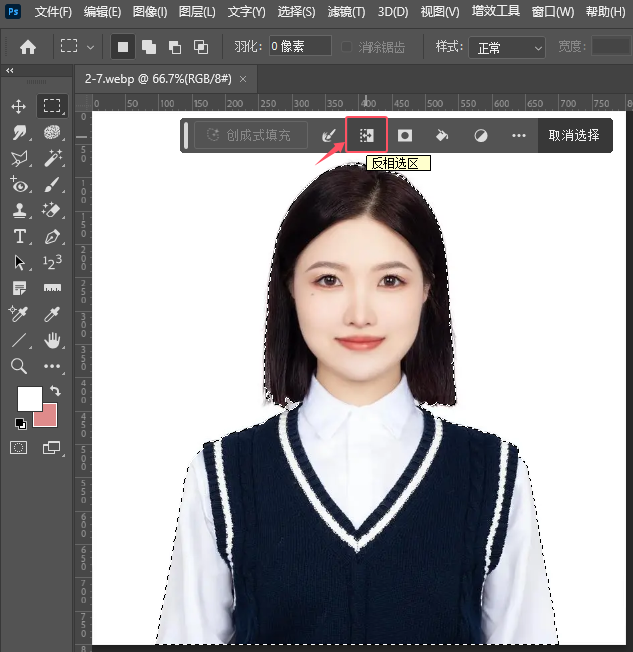The width and height of the screenshot is (633, 652).
Task: Click the fill selection paint bucket icon
Action: coord(442,135)
